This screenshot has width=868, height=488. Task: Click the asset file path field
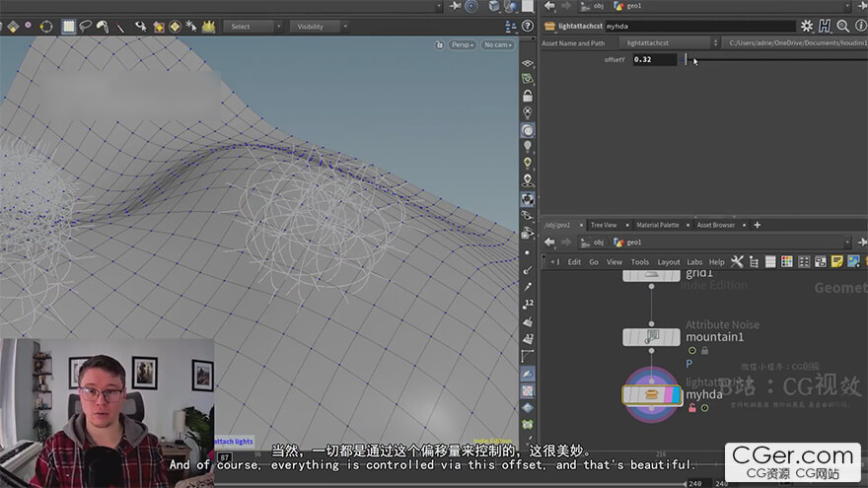[x=795, y=43]
